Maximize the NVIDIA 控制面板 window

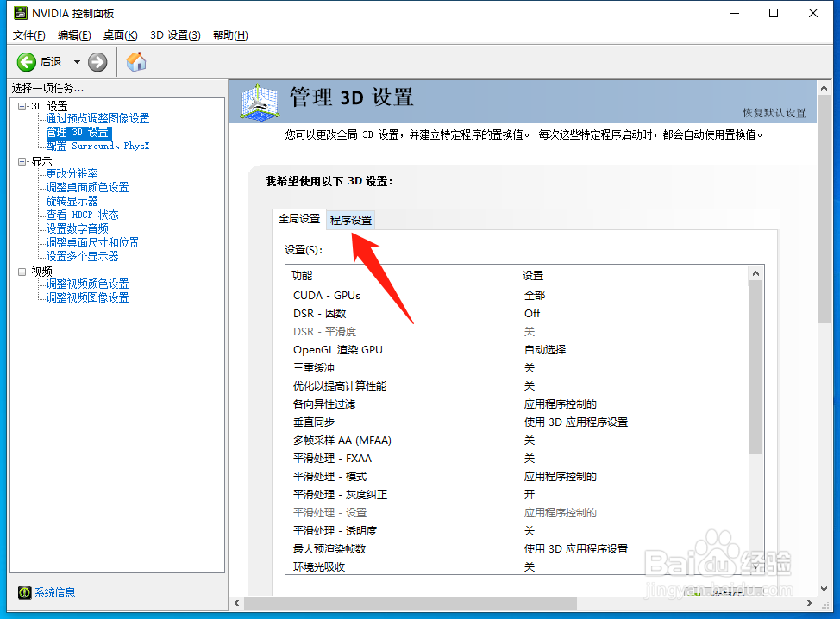coord(774,13)
